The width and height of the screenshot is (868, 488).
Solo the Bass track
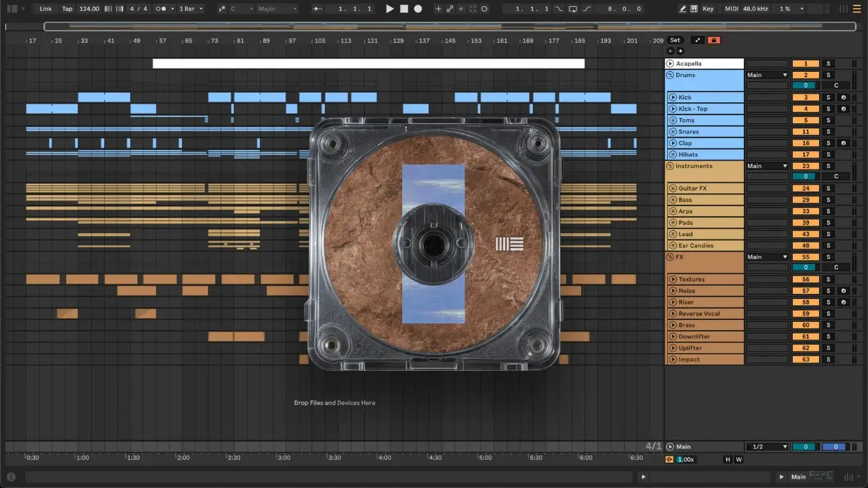click(x=827, y=200)
